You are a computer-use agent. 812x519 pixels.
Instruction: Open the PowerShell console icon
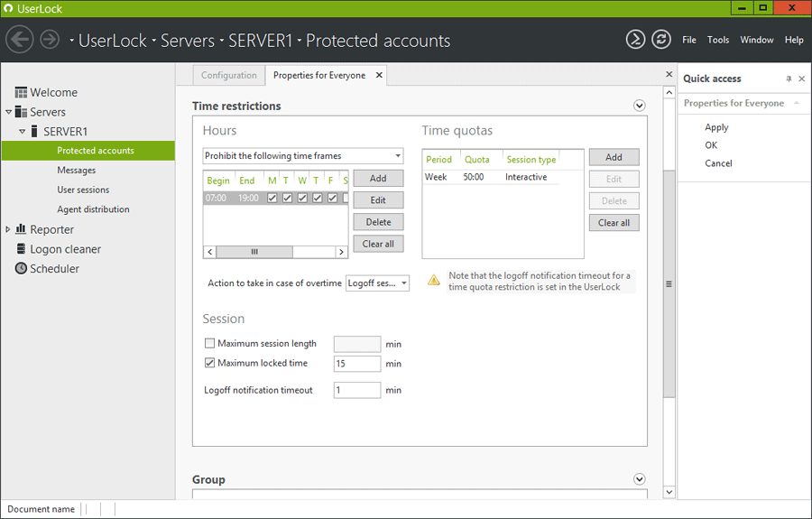click(635, 40)
